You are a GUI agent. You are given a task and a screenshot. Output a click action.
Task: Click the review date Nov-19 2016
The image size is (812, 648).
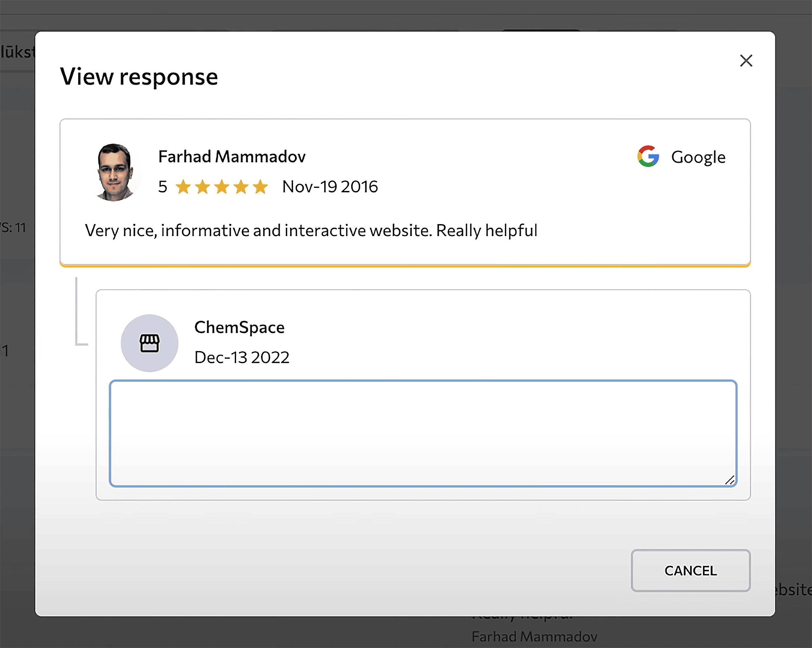(330, 186)
